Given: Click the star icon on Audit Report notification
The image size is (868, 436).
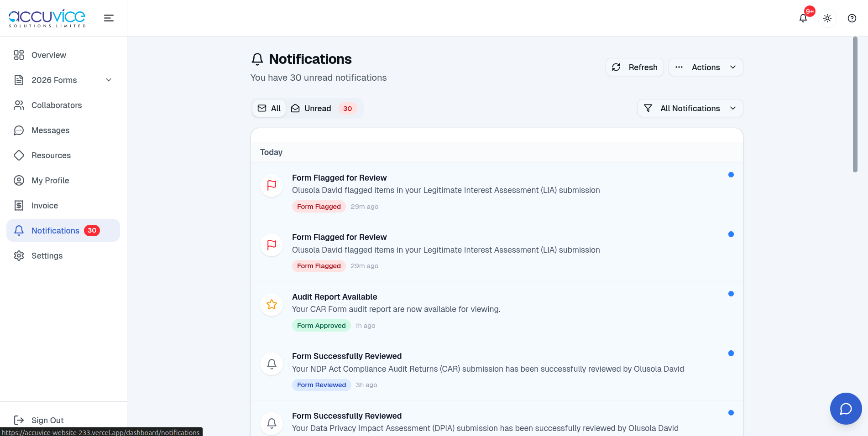Looking at the screenshot, I should coord(272,305).
